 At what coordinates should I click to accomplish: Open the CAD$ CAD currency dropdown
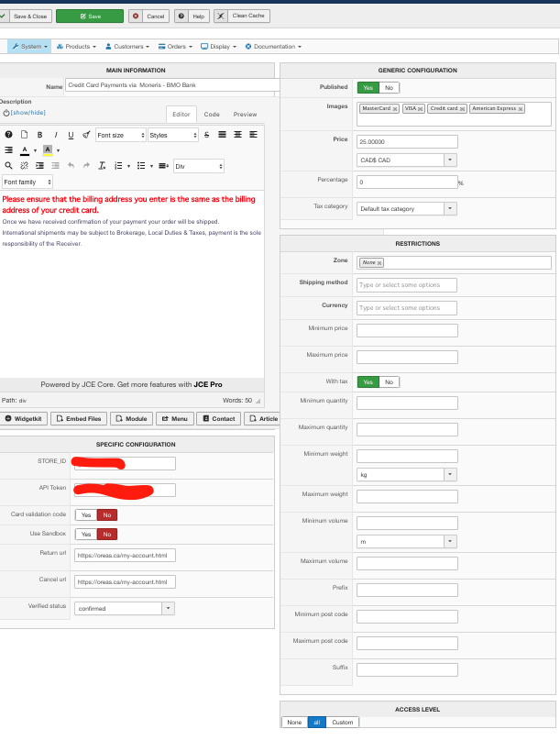[x=407, y=160]
